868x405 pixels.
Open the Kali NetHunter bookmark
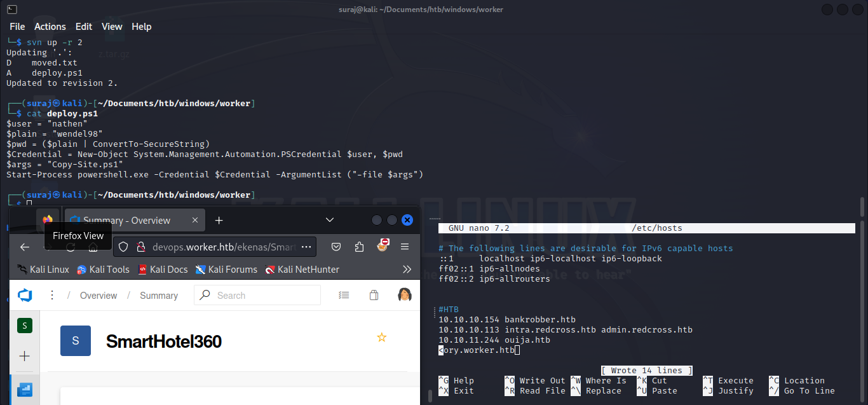(302, 270)
